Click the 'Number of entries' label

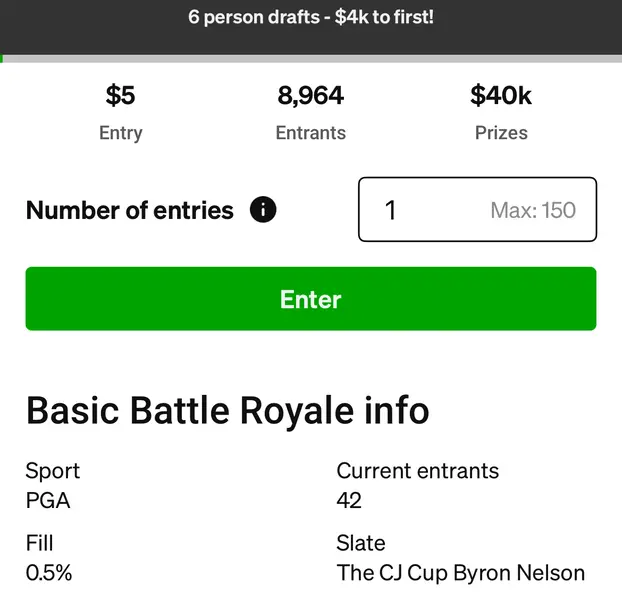(130, 210)
